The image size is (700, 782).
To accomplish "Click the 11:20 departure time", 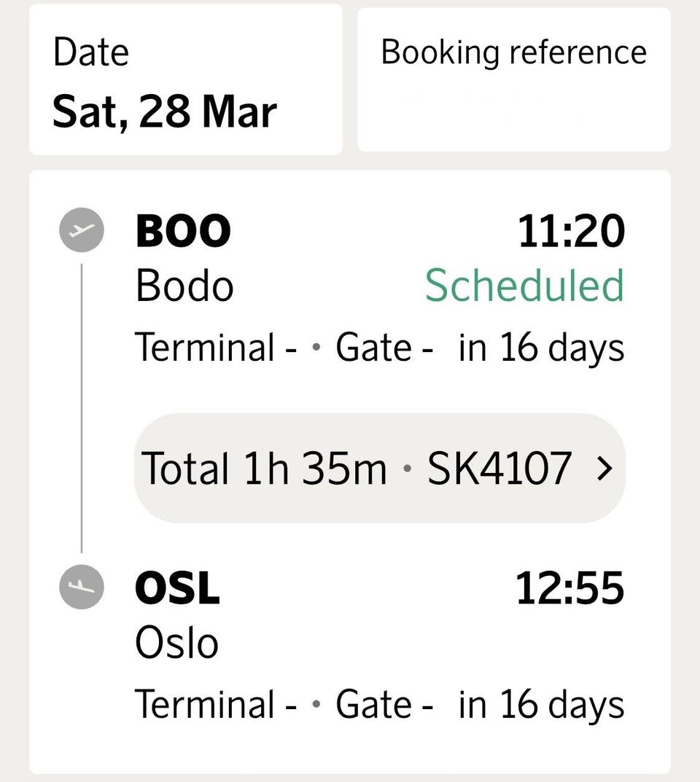I will (571, 231).
